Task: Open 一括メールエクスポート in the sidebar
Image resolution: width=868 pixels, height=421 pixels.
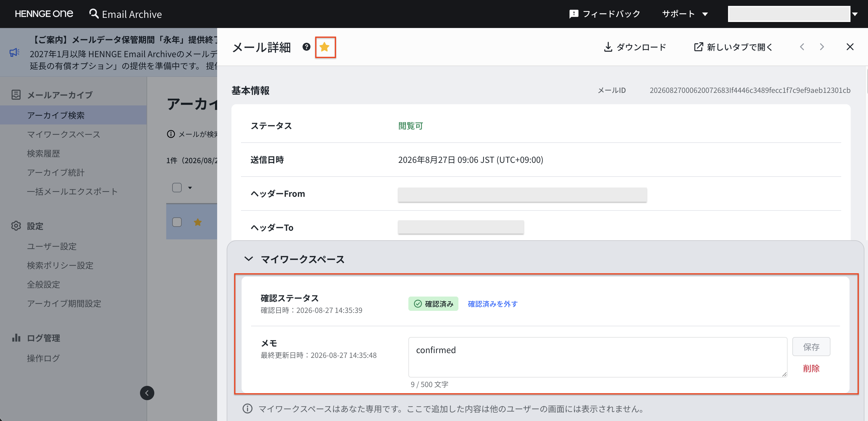Action: (x=72, y=192)
